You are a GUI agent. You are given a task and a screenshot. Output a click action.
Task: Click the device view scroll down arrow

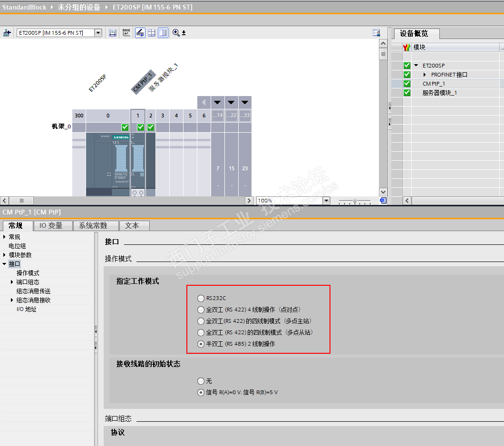coord(383,192)
